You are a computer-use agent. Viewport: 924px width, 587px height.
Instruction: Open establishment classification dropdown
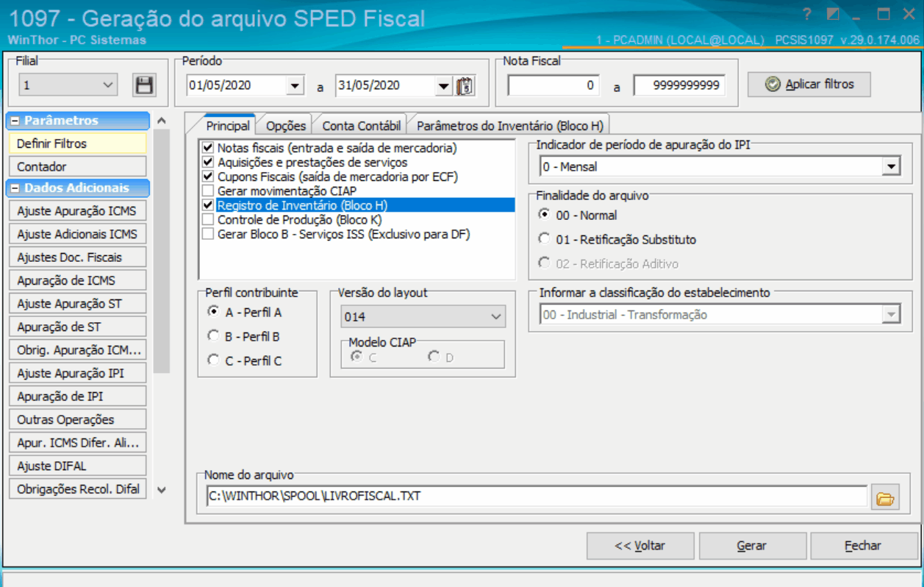tap(892, 315)
